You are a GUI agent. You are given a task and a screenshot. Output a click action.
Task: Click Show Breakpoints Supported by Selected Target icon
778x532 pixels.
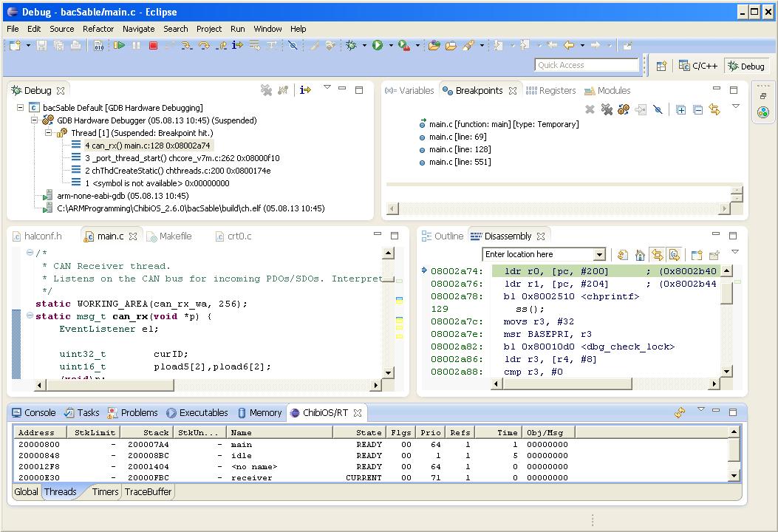point(624,109)
